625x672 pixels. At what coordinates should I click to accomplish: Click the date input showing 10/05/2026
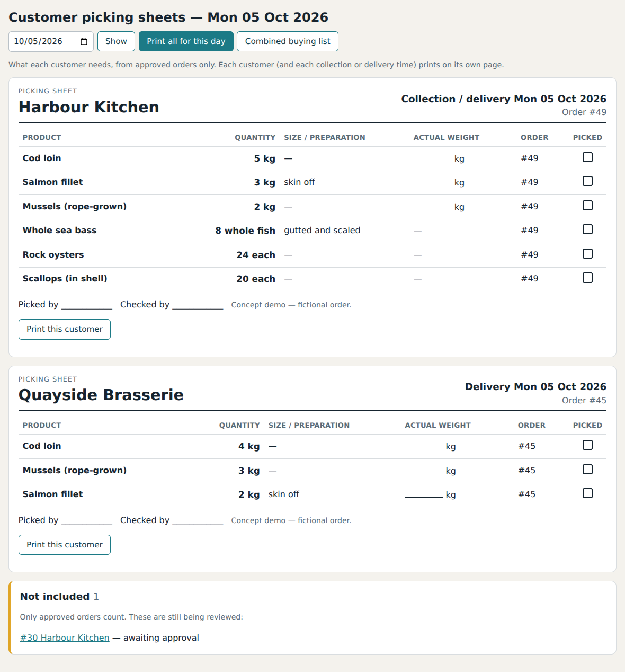[x=51, y=41]
